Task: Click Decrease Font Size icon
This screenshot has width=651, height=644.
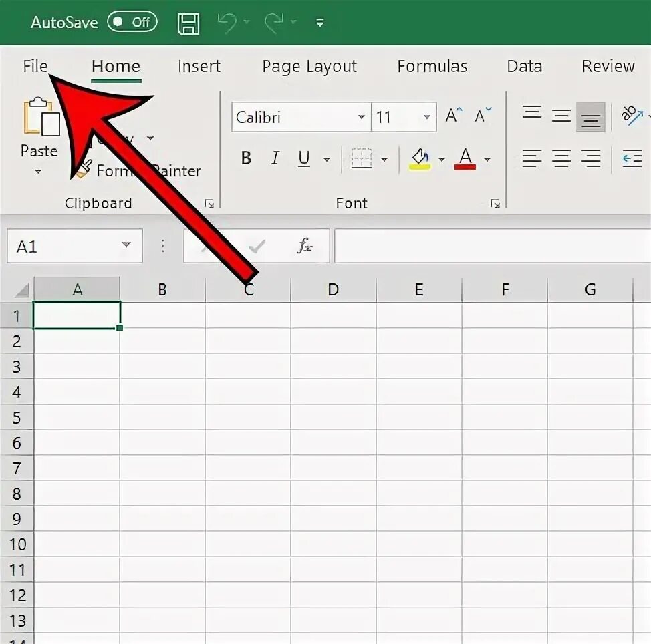Action: (483, 115)
